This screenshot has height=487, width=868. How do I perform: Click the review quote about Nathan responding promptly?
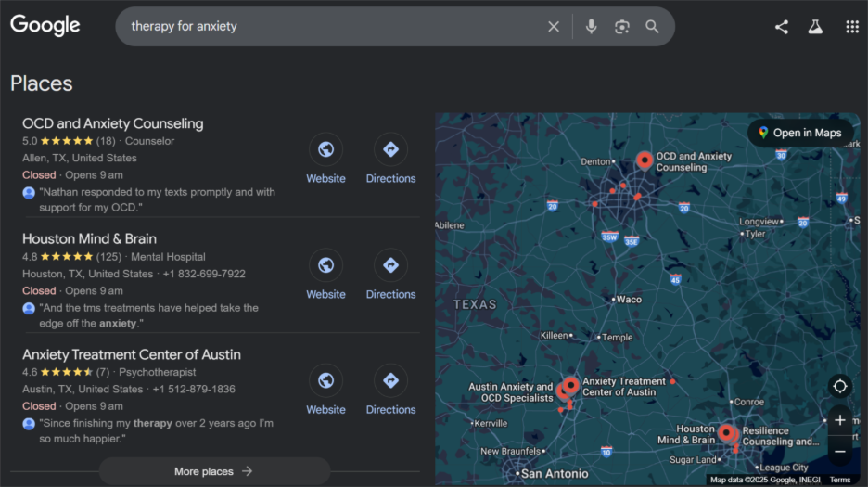[x=158, y=199]
